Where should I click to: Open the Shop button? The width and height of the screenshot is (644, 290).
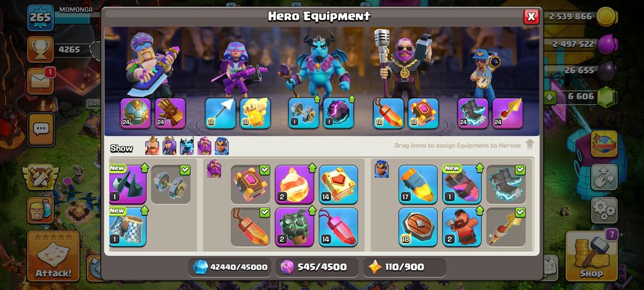pos(591,256)
